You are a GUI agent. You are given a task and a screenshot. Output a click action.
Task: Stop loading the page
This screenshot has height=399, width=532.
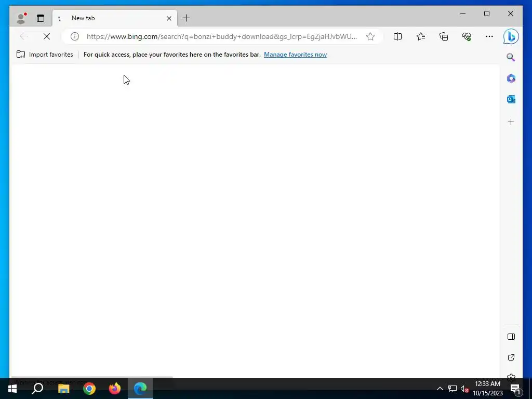(47, 36)
